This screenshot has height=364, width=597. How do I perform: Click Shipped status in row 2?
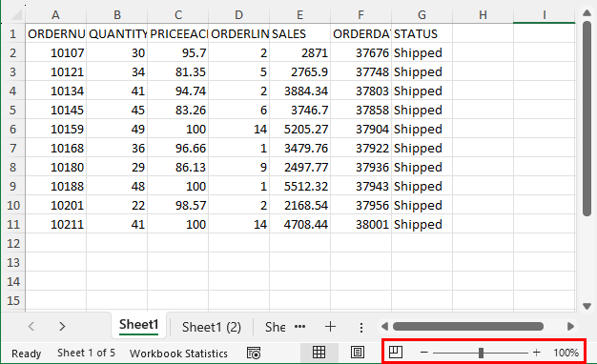pos(422,52)
